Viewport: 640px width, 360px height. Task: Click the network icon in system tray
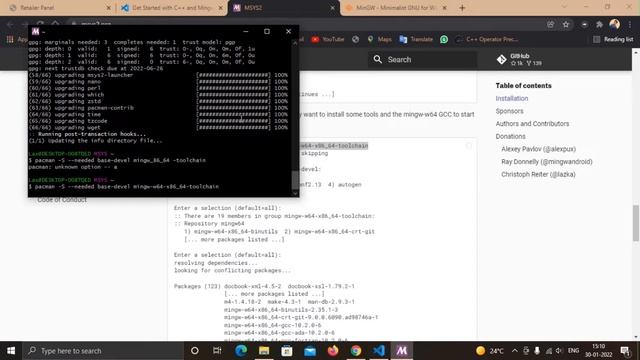tap(549, 351)
